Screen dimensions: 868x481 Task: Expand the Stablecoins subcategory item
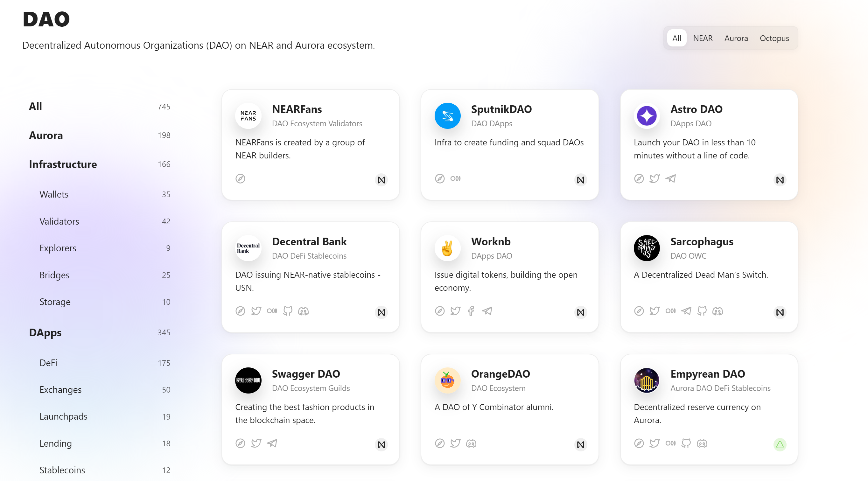(62, 470)
